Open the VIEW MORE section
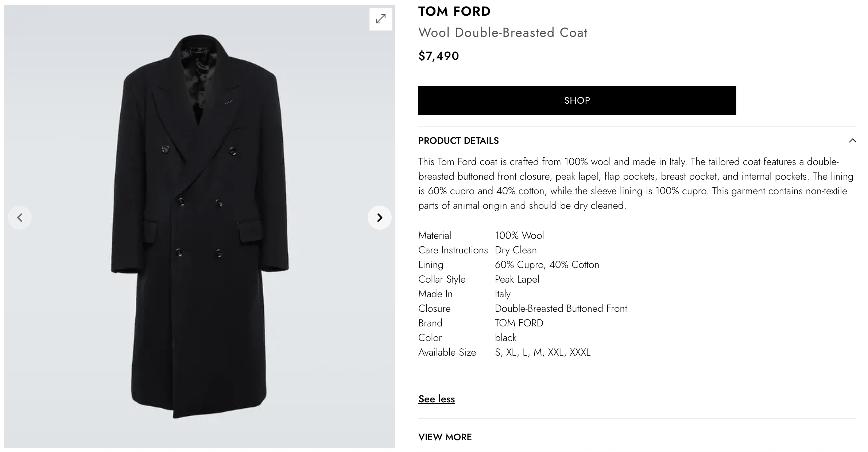The width and height of the screenshot is (868, 452). click(445, 437)
